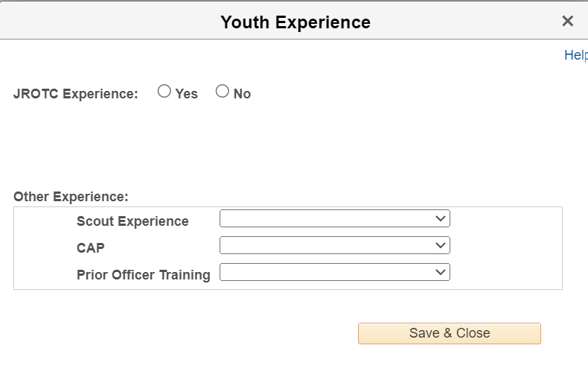Close the Youth Experience dialog
Screen dimensions: 588x392
point(567,21)
